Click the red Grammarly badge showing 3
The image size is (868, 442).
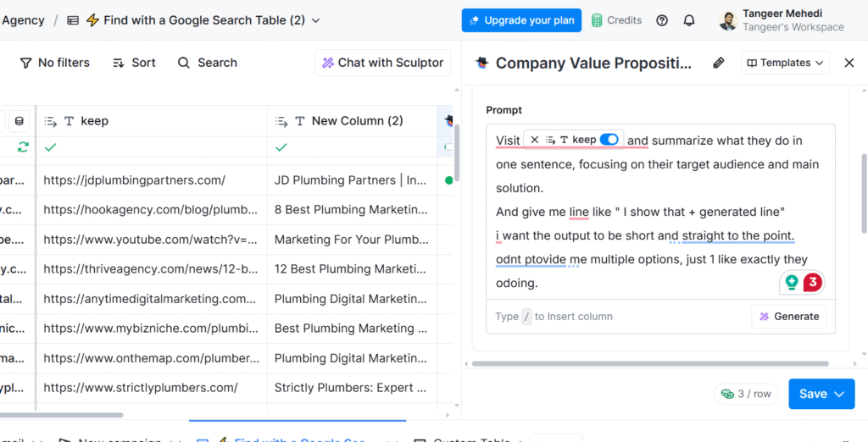pyautogui.click(x=812, y=282)
